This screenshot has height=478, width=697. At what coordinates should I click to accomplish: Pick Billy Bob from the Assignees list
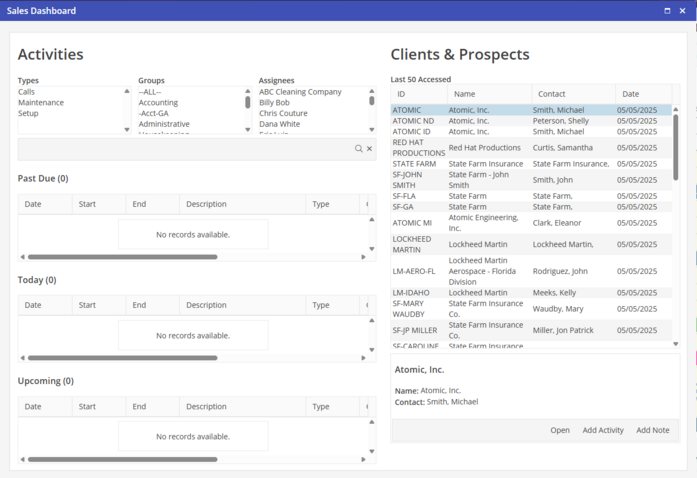274,103
